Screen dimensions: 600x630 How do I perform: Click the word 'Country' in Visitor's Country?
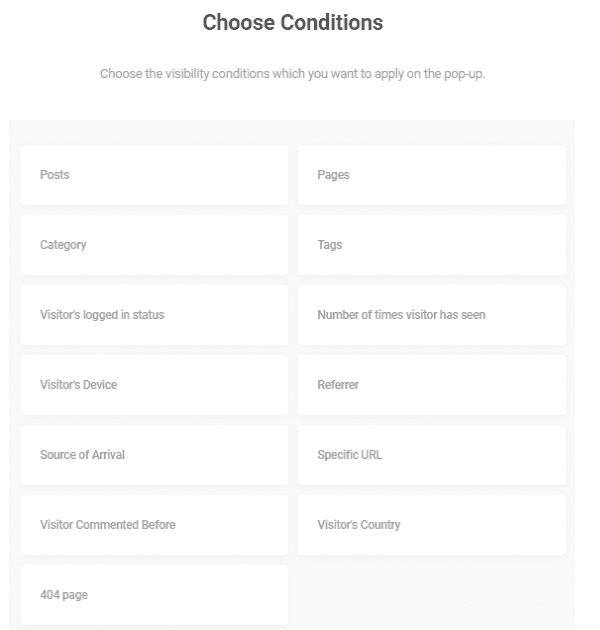click(x=380, y=525)
